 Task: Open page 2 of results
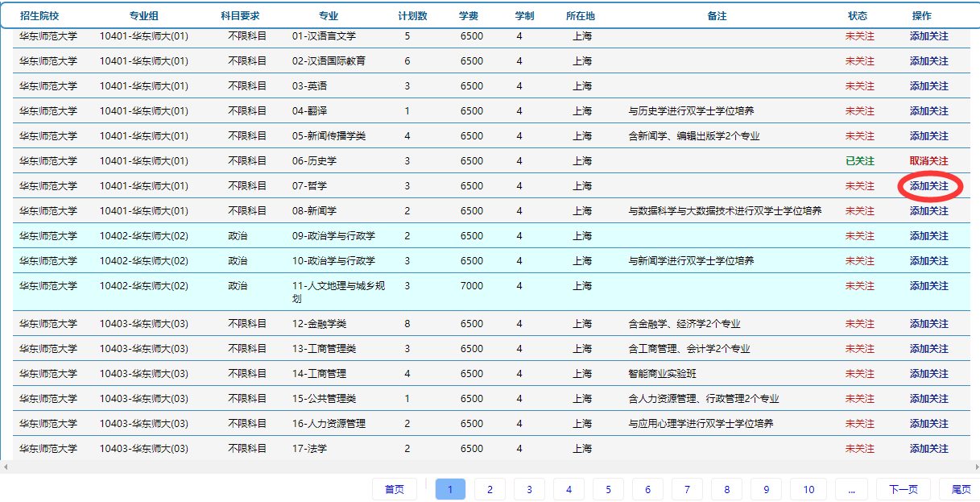point(490,489)
